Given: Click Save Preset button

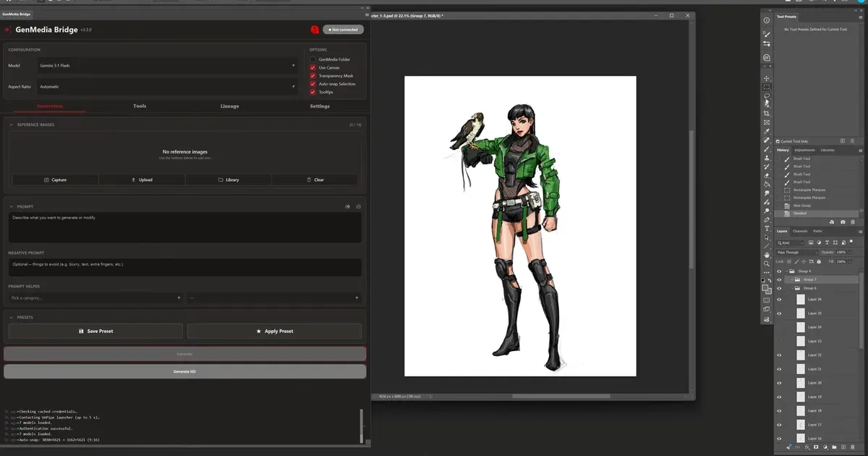Looking at the screenshot, I should coord(95,331).
